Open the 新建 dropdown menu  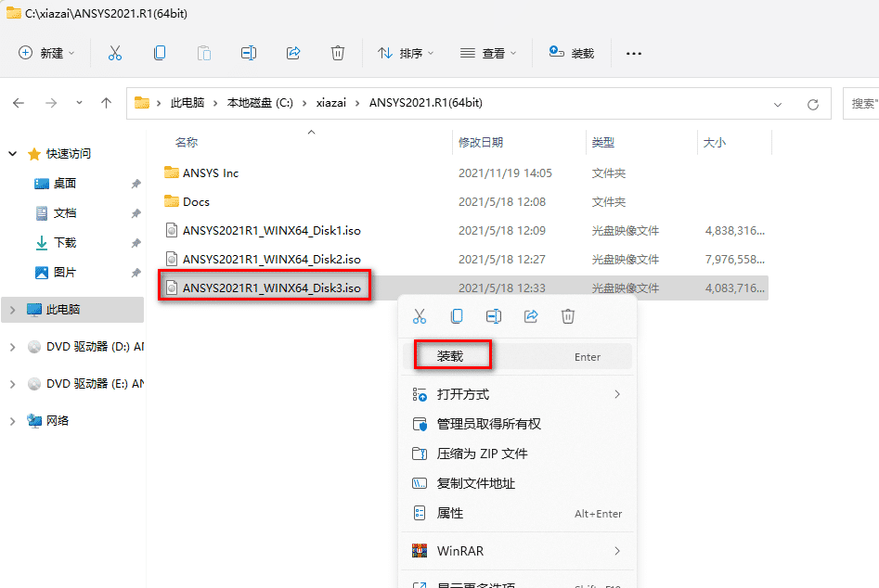(46, 53)
